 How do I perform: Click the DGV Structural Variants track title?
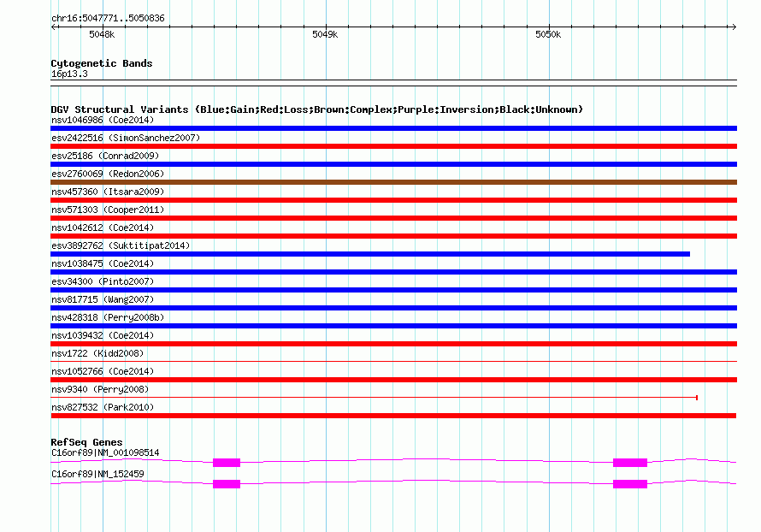317,109
